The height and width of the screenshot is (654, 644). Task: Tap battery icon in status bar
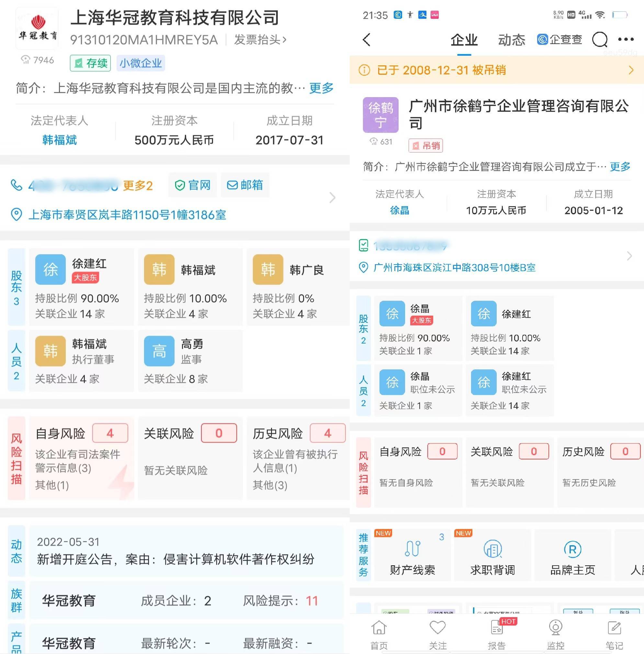[620, 15]
